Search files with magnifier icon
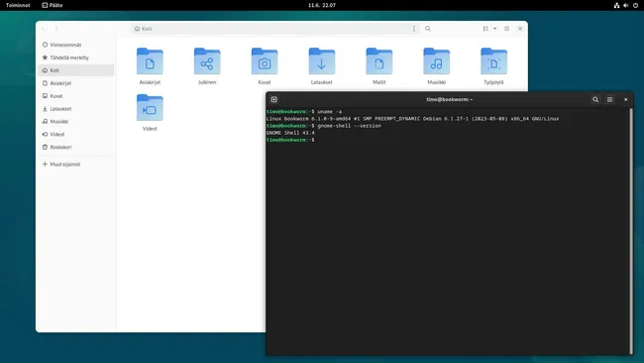 (x=428, y=29)
